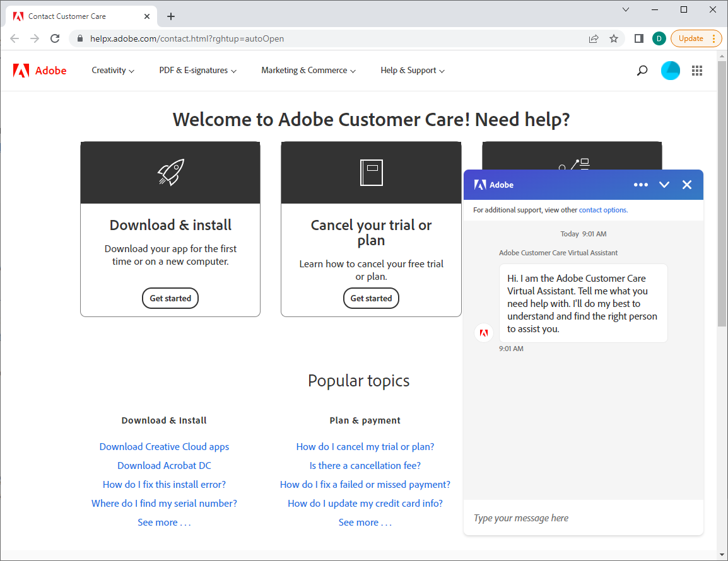
Task: Minimize the chat with the chevron icon
Action: tap(664, 184)
